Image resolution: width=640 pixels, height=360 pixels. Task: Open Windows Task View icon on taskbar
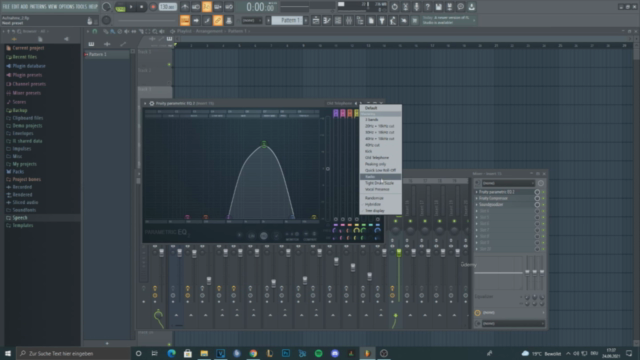point(155,353)
